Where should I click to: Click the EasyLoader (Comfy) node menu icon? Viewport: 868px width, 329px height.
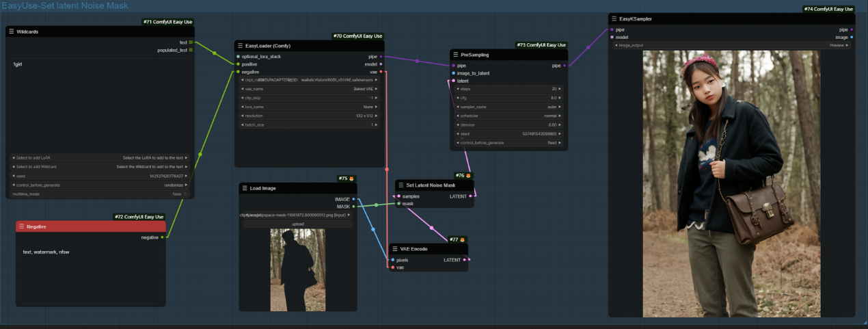[x=241, y=46]
